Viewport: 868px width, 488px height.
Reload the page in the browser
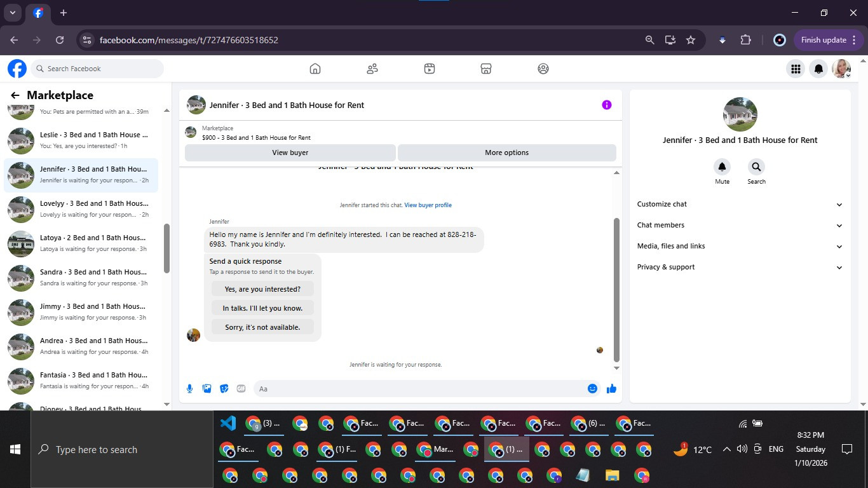click(x=60, y=40)
